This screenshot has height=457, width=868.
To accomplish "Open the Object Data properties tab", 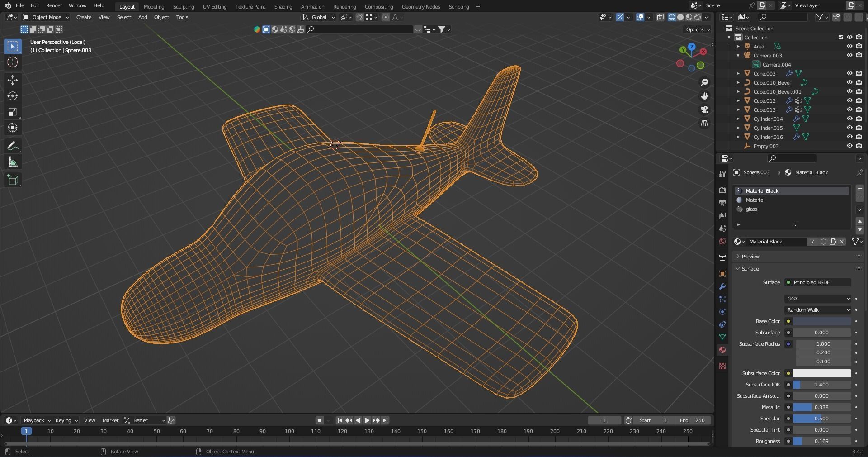I will click(722, 337).
